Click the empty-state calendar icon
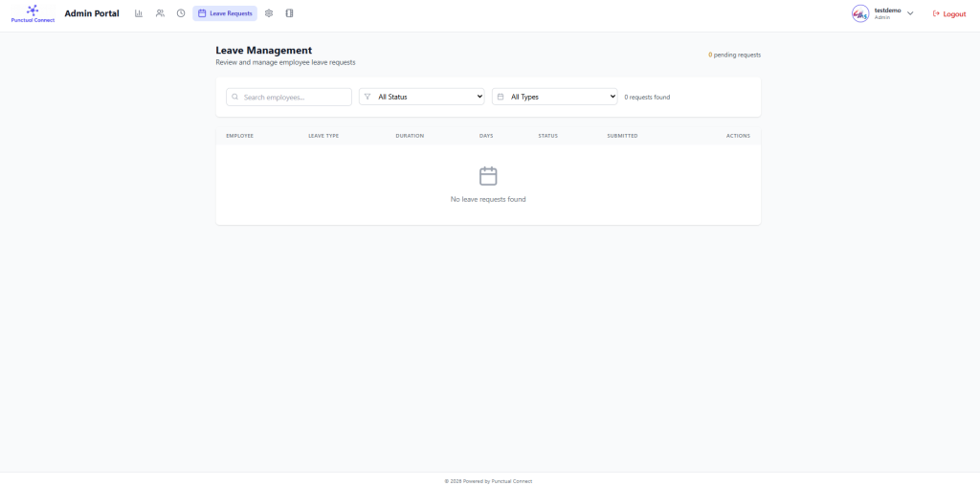Image resolution: width=980 pixels, height=486 pixels. (x=488, y=176)
